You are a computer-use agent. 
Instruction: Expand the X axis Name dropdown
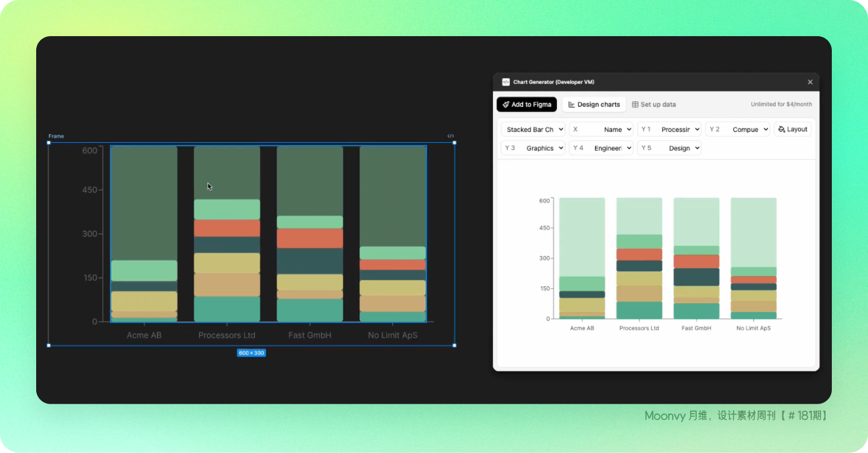(x=601, y=130)
